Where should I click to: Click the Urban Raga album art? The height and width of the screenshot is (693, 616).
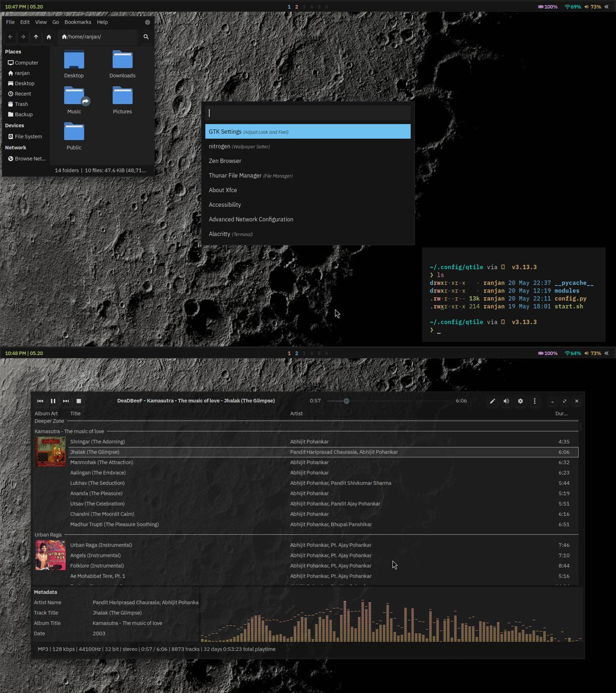coord(50,555)
